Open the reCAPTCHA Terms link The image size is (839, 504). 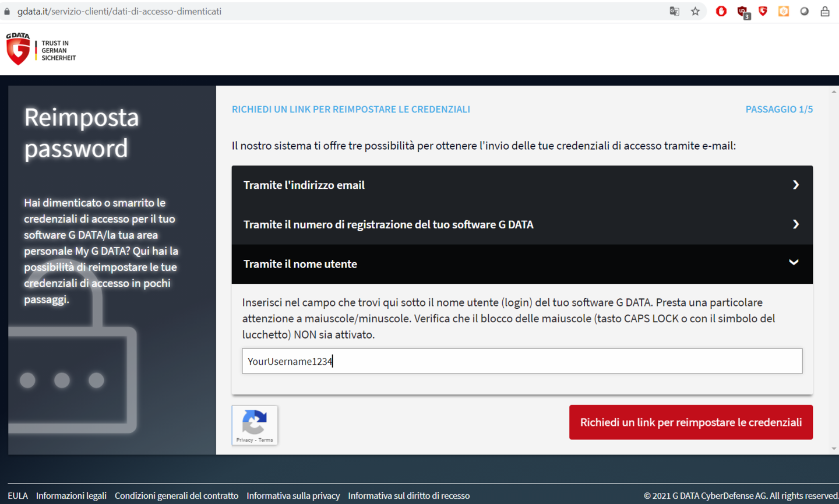pyautogui.click(x=266, y=440)
